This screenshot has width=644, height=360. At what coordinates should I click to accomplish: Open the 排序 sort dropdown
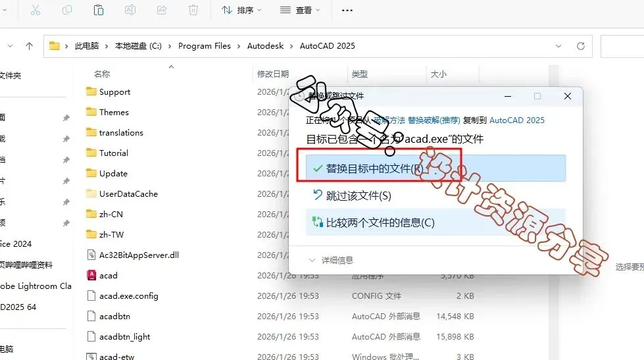(x=241, y=10)
